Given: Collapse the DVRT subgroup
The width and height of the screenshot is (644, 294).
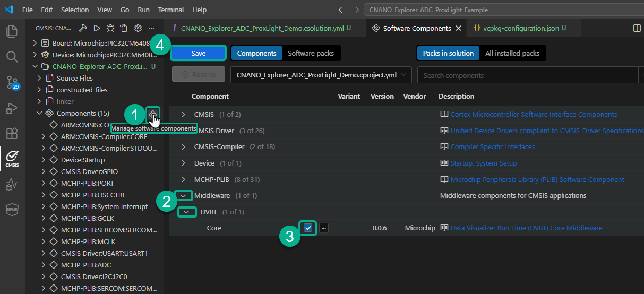Looking at the screenshot, I should click(186, 212).
